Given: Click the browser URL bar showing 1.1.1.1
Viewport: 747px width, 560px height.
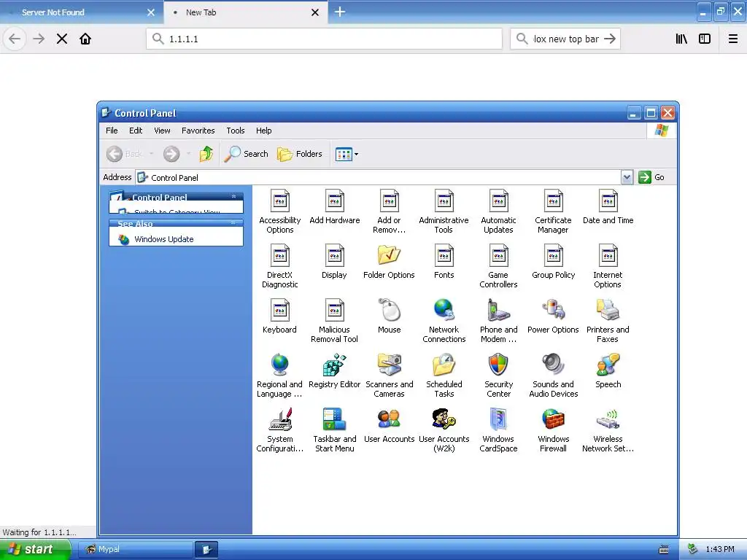Looking at the screenshot, I should coord(324,39).
